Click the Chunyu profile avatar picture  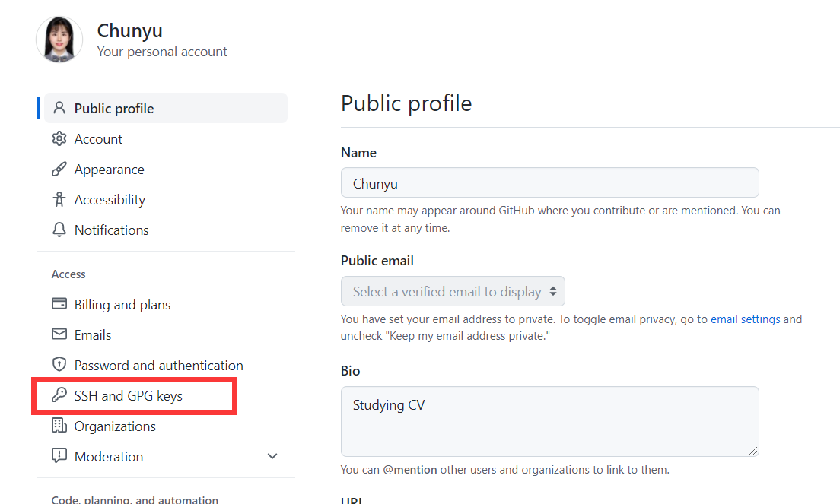59,40
